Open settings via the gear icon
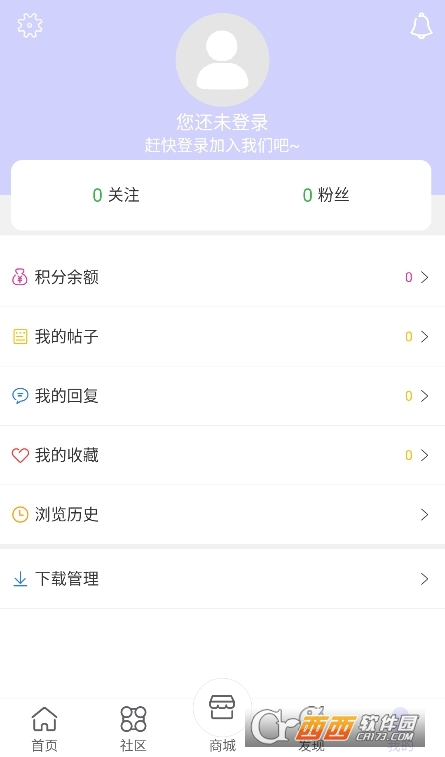Viewport: 445px width, 757px height. [30, 25]
